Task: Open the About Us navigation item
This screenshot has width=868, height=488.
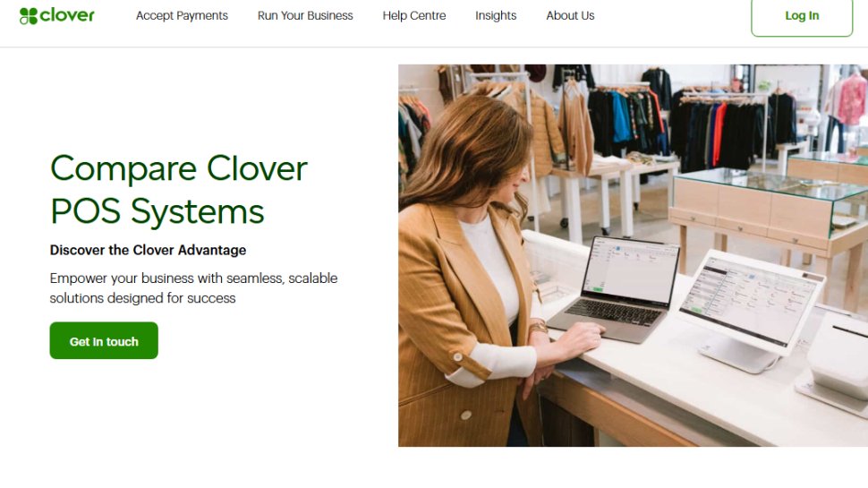Action: tap(570, 15)
